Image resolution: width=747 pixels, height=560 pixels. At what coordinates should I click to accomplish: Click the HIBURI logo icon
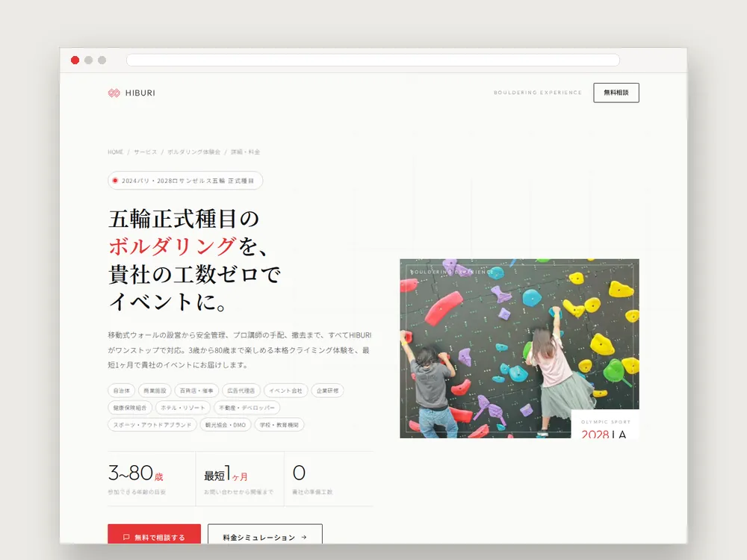click(x=114, y=93)
